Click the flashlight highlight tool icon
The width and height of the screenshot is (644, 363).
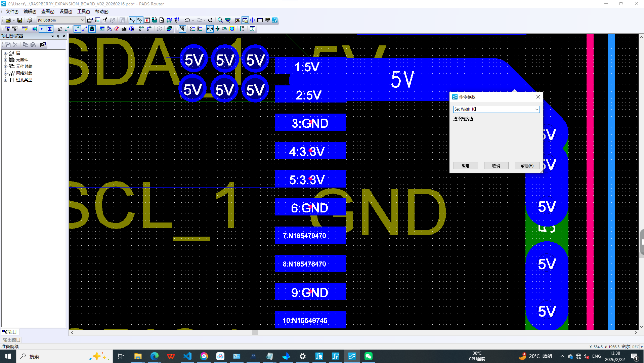point(105,20)
